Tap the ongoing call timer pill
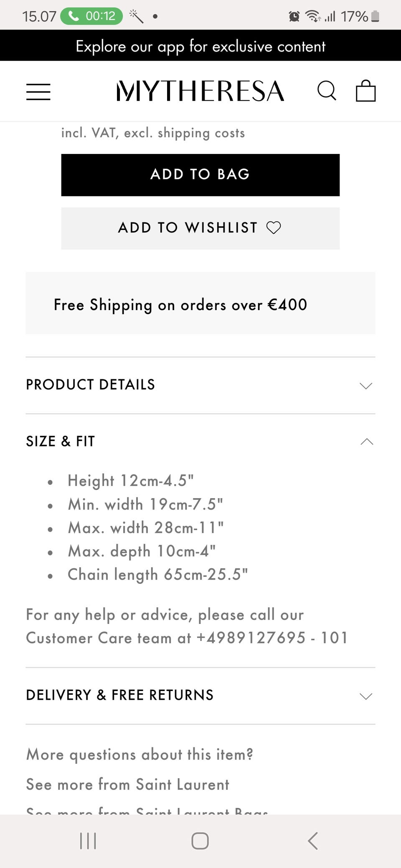The image size is (401, 868). (91, 16)
